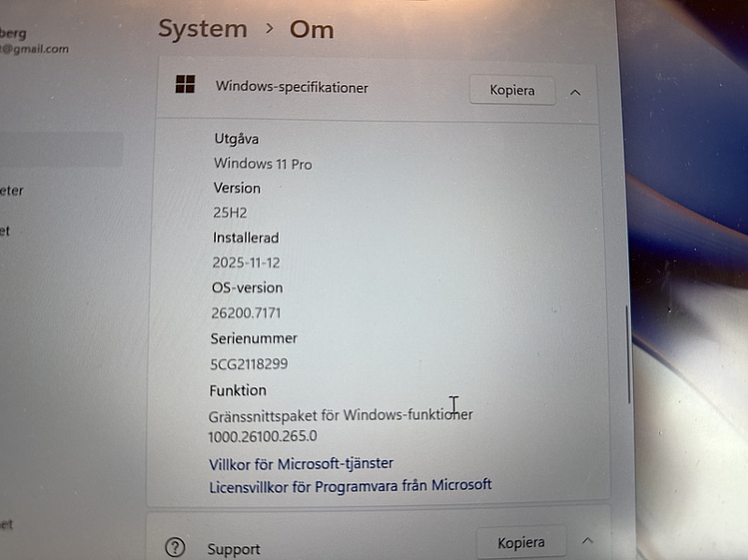Click the install date 2025-11-12
The height and width of the screenshot is (560, 748).
246,263
